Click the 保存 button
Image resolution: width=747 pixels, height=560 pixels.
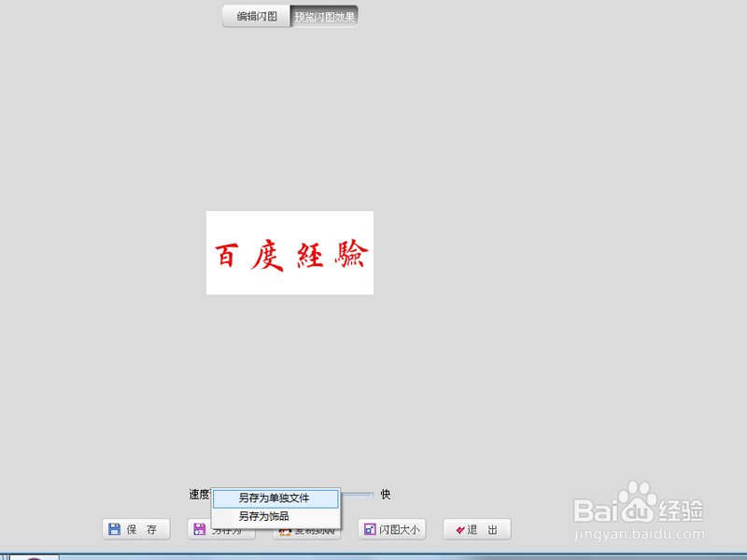coord(135,529)
